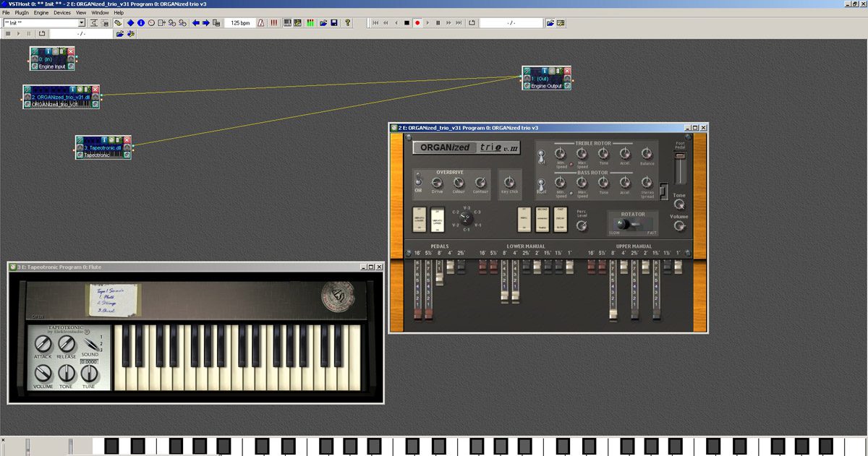Click the organ Volume knob
The image size is (868, 456).
pyautogui.click(x=679, y=226)
